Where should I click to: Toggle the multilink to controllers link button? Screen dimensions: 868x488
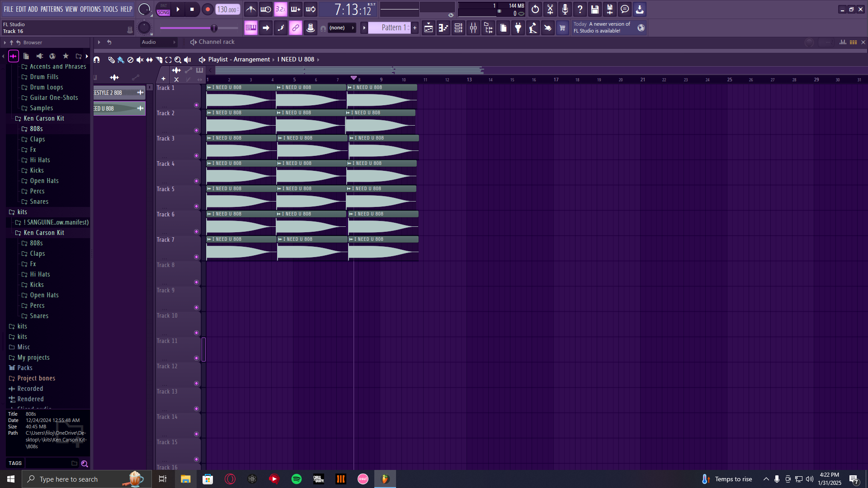click(x=296, y=28)
